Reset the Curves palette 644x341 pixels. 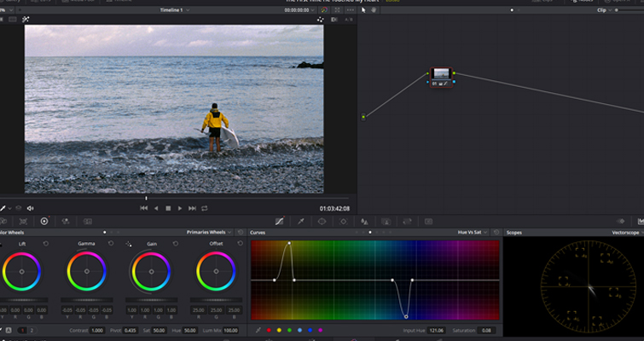coord(496,232)
